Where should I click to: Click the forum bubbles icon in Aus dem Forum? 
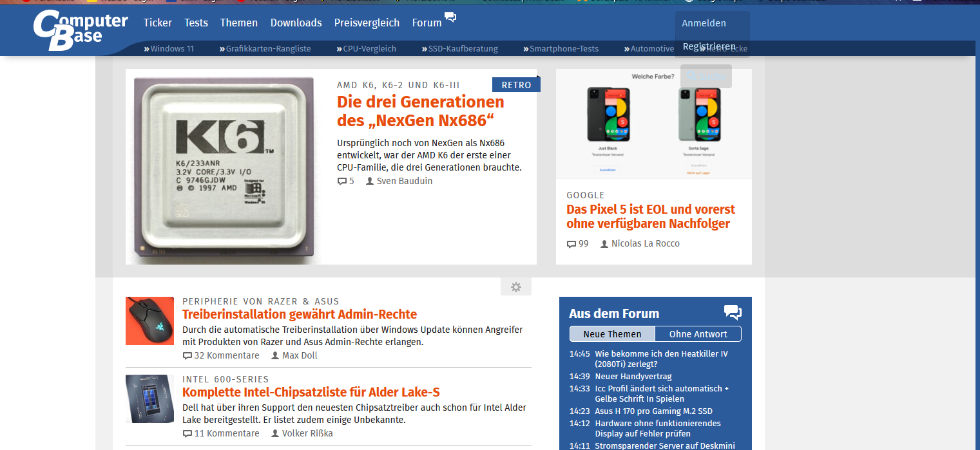(x=733, y=312)
